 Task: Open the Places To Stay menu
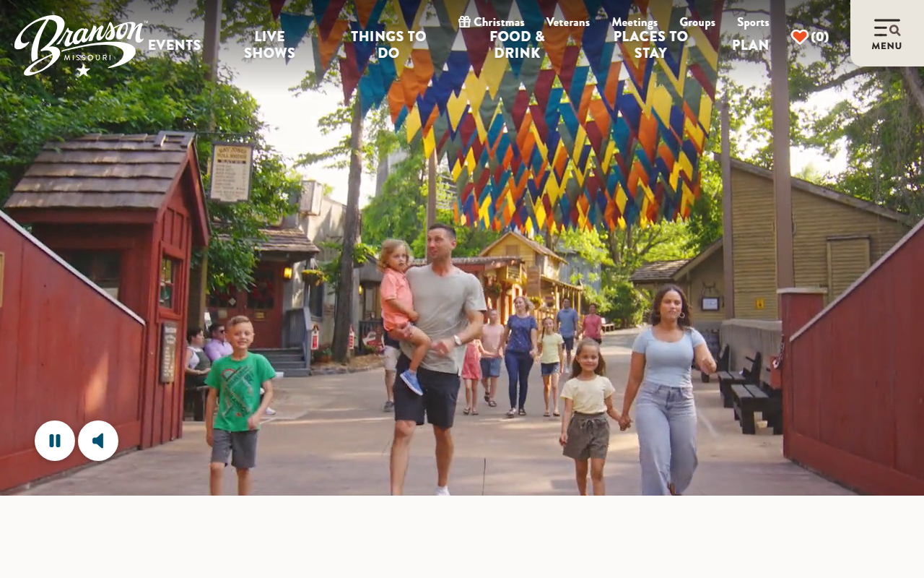tap(650, 45)
